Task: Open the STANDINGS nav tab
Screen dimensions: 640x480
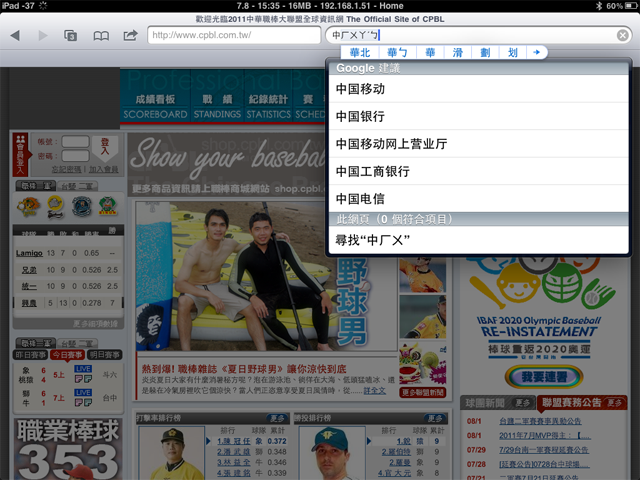Action: coord(217,107)
